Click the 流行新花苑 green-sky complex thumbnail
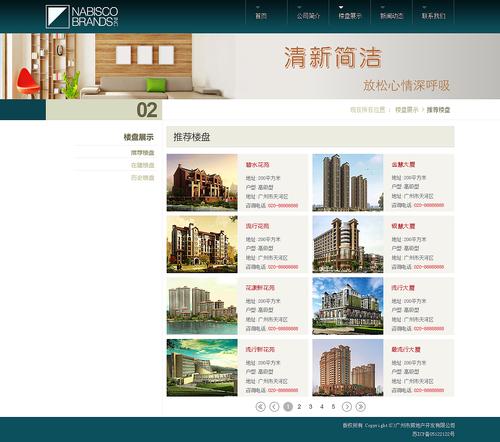The image size is (500, 442). [202, 368]
